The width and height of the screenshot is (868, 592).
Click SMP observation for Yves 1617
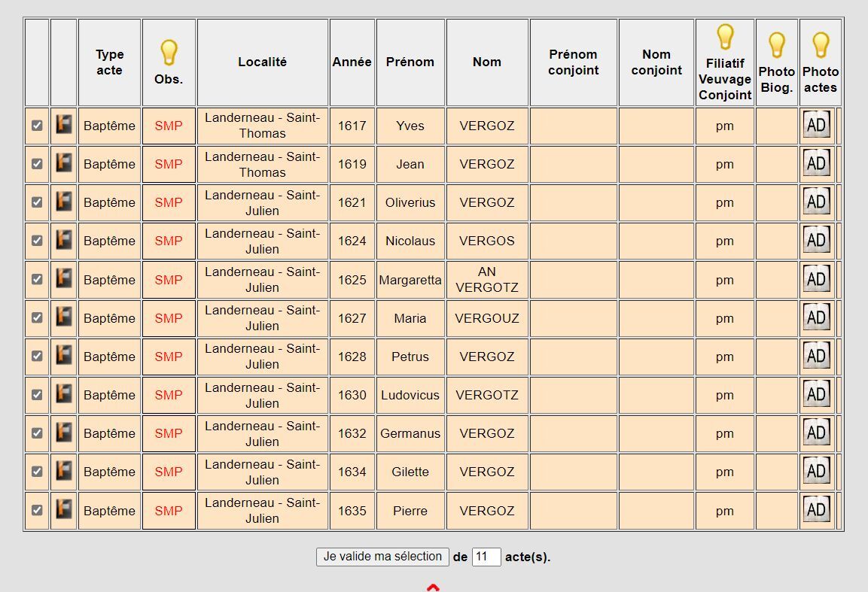pyautogui.click(x=169, y=126)
